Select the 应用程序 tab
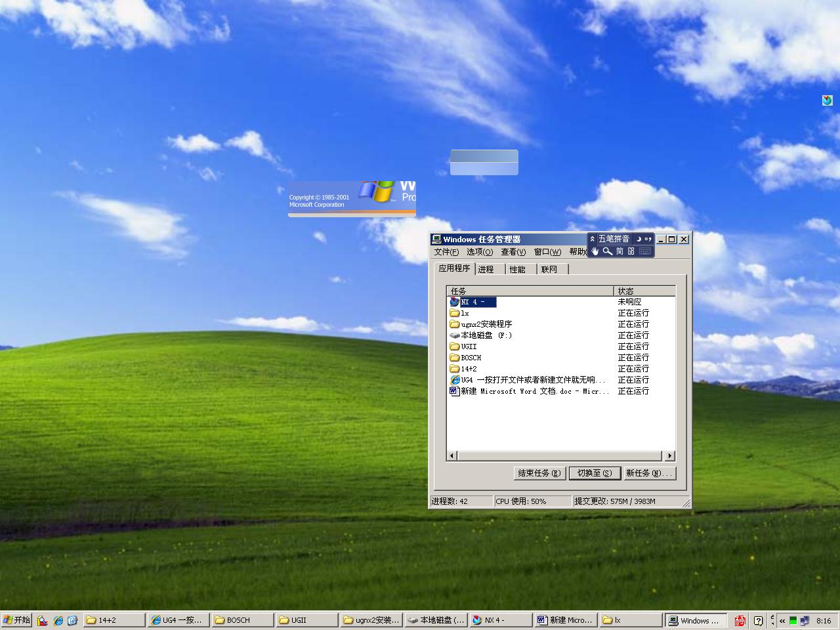The height and width of the screenshot is (630, 840). point(455,268)
